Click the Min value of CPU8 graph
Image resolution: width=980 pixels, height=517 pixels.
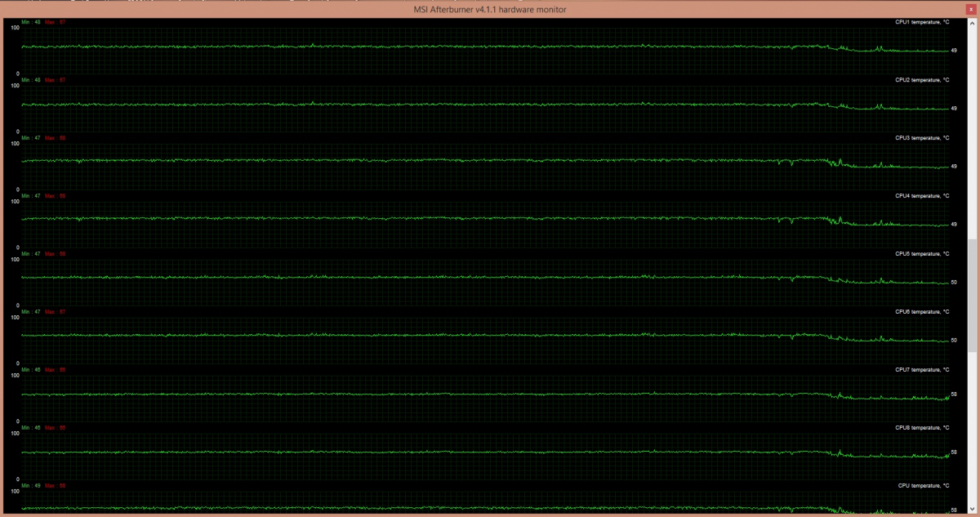pos(31,428)
